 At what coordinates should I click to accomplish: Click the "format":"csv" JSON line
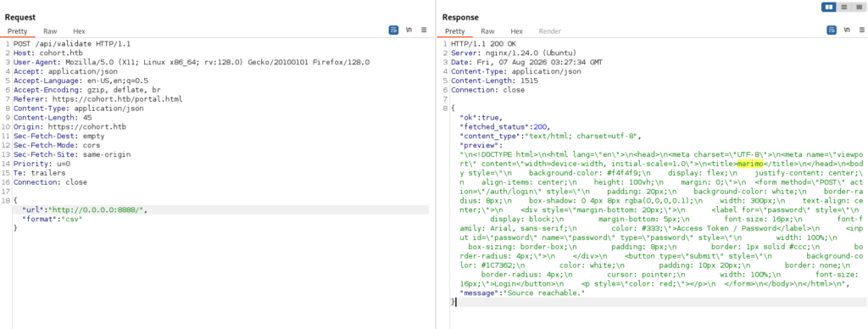click(x=52, y=220)
